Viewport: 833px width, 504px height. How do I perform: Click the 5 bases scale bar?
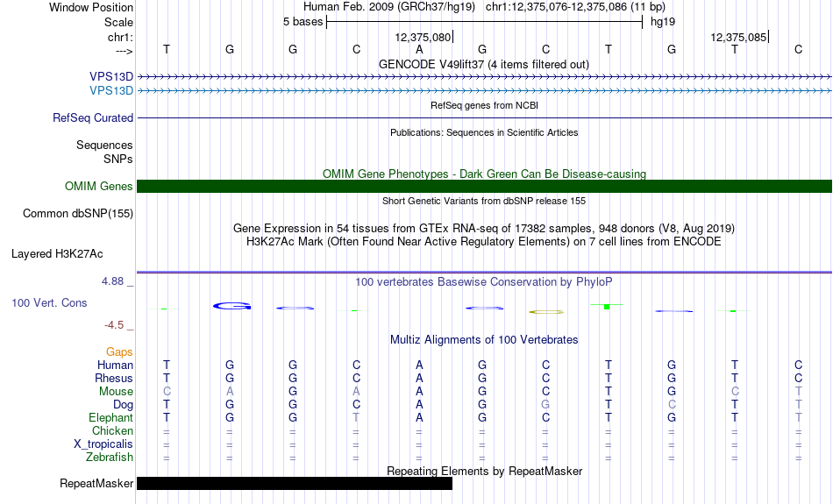[x=485, y=22]
